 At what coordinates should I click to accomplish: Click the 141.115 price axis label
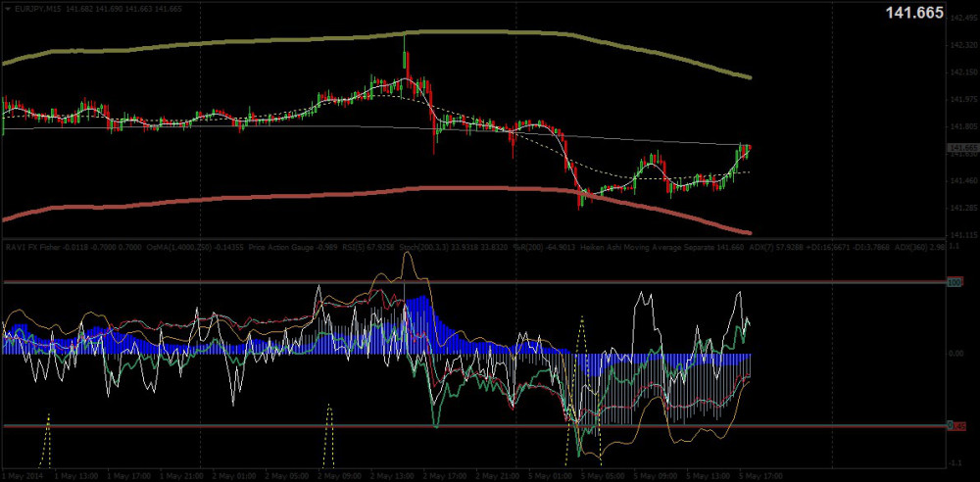[x=959, y=235]
